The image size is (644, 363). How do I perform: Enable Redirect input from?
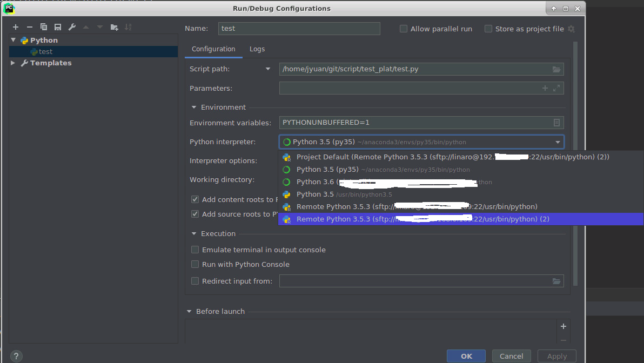point(195,281)
